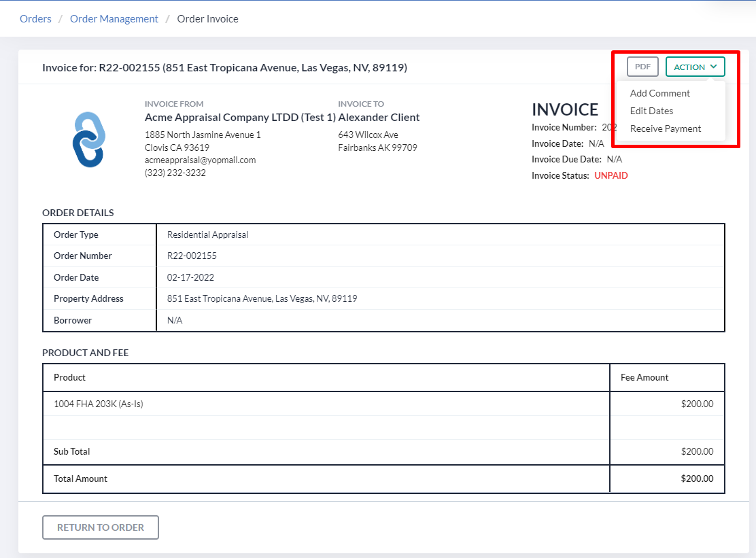The image size is (756, 558).
Task: Click the Property Address row label
Action: pyautogui.click(x=88, y=299)
